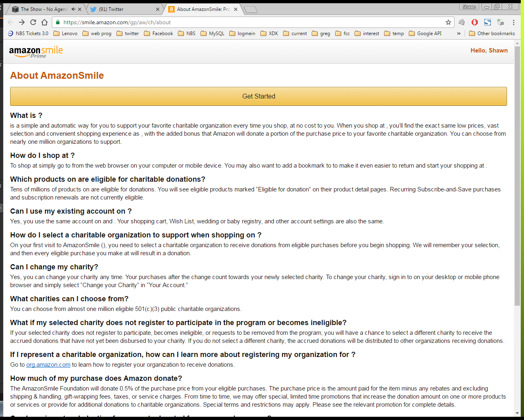Show hidden bookmarks with the double chevron
Screen dimensions: 524x420
pyautogui.click(x=459, y=34)
